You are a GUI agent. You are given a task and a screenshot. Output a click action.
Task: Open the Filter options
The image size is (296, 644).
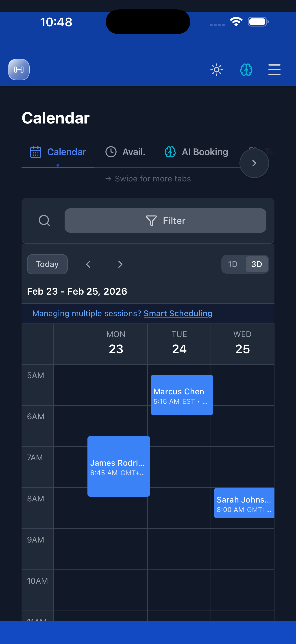click(x=165, y=221)
